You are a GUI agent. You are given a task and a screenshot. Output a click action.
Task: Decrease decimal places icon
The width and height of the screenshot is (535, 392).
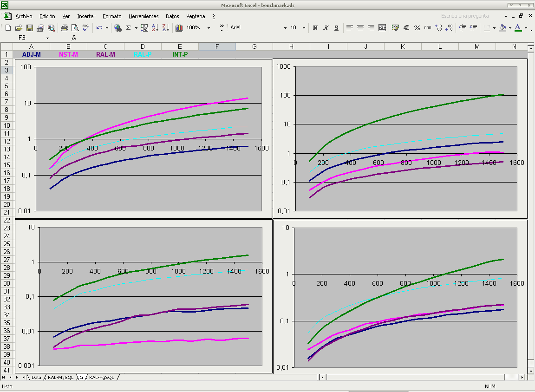tap(450, 27)
